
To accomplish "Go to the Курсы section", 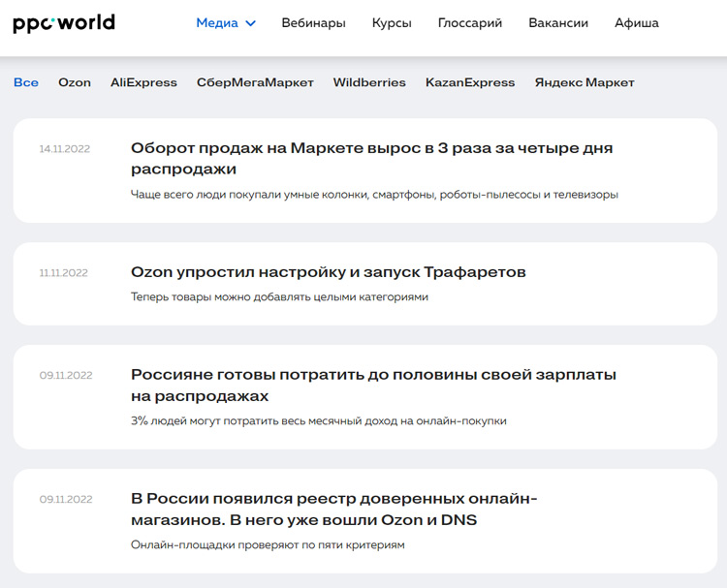I will 392,23.
